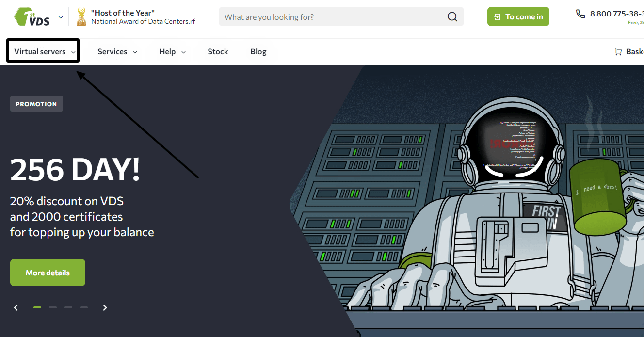This screenshot has width=644, height=337.
Task: Click the More details button
Action: click(48, 273)
